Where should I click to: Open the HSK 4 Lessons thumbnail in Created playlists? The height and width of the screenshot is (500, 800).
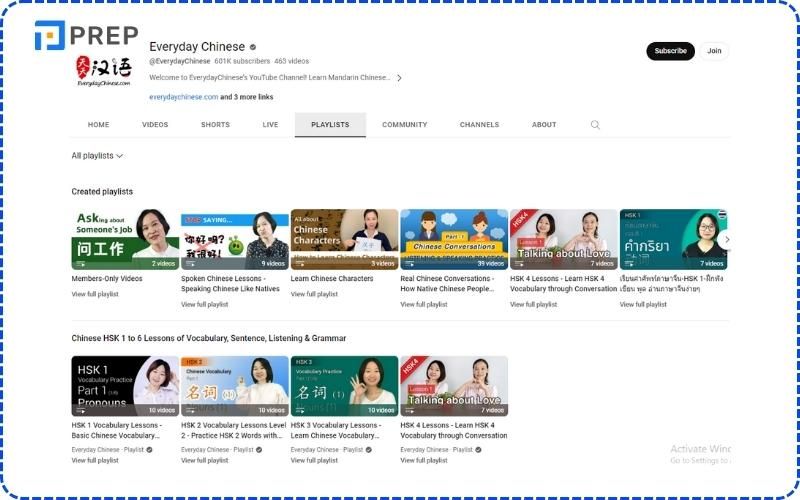564,239
